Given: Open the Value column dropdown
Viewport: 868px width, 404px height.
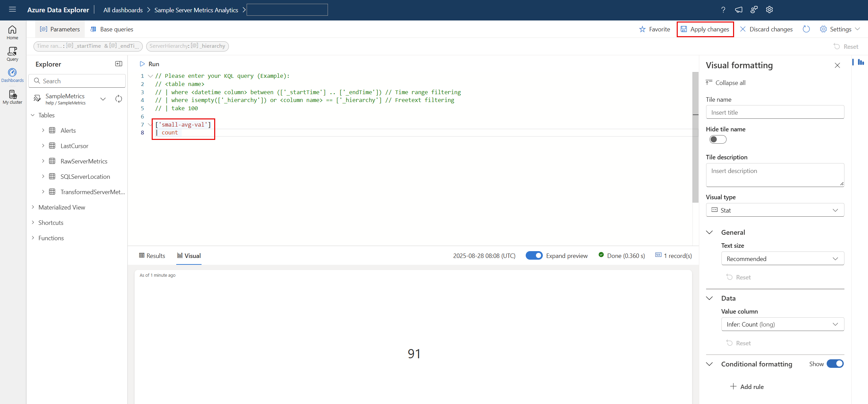Looking at the screenshot, I should (x=782, y=324).
